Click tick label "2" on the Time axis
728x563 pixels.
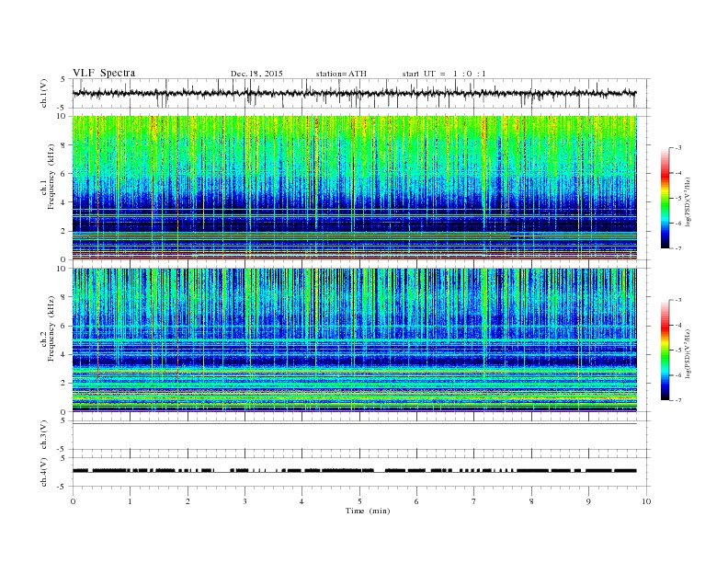pos(188,501)
